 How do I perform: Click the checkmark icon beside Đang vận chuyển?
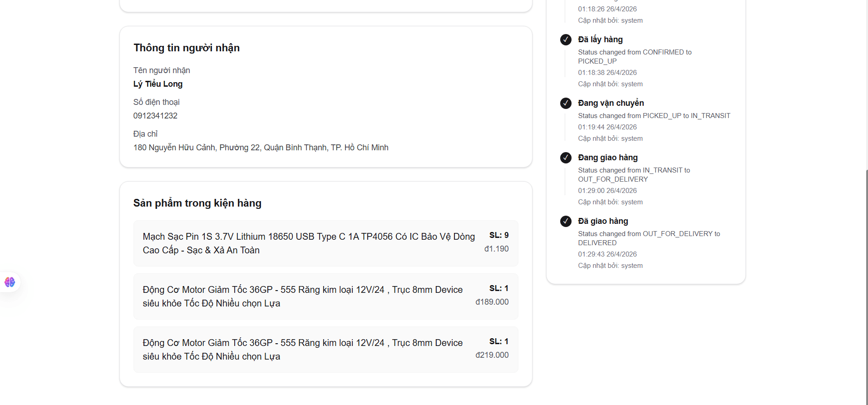pyautogui.click(x=566, y=103)
